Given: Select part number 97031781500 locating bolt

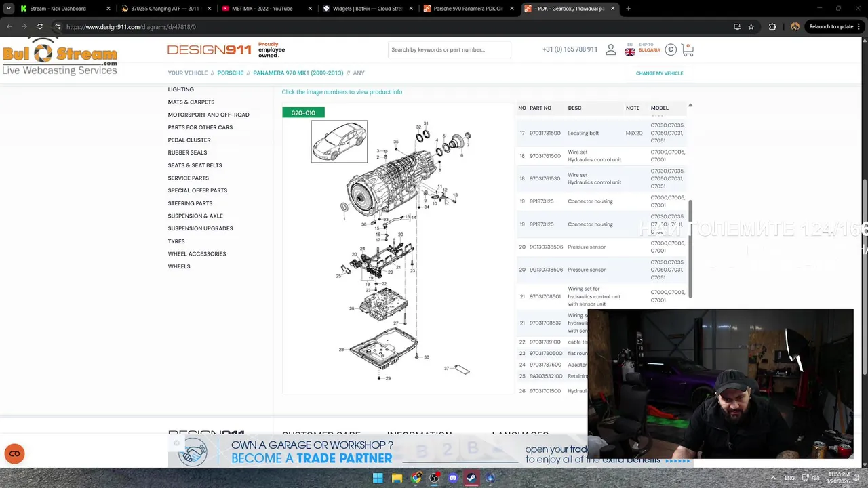Looking at the screenshot, I should 545,134.
